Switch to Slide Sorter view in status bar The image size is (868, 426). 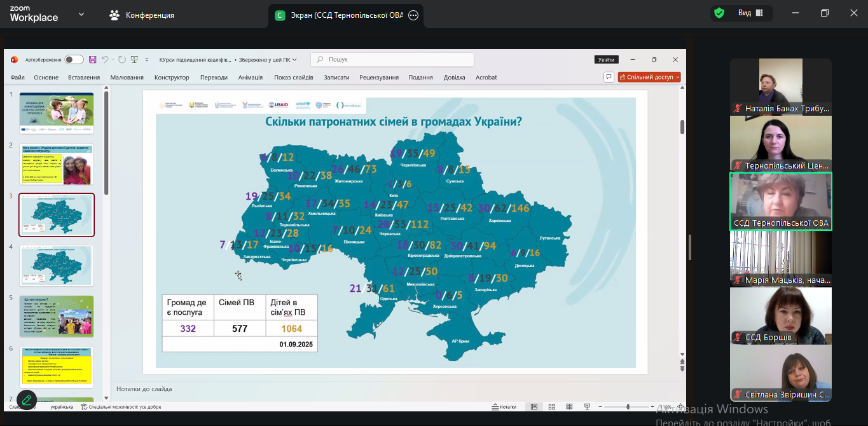[552, 407]
